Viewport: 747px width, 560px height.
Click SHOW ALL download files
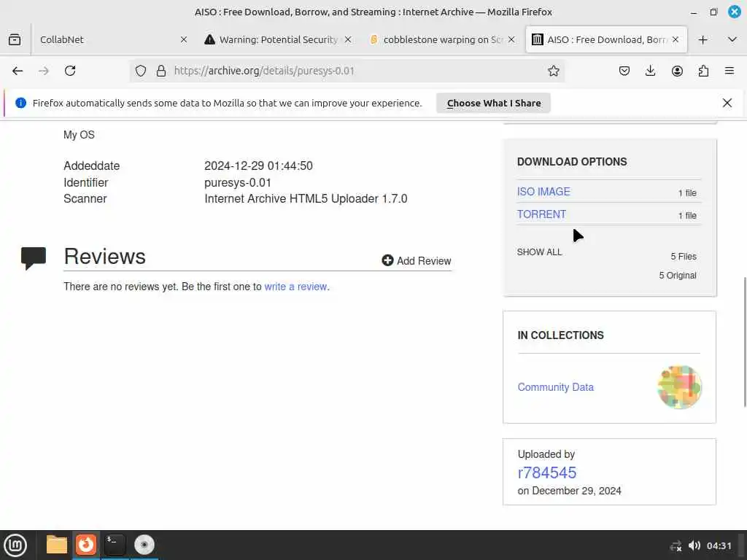pyautogui.click(x=539, y=252)
